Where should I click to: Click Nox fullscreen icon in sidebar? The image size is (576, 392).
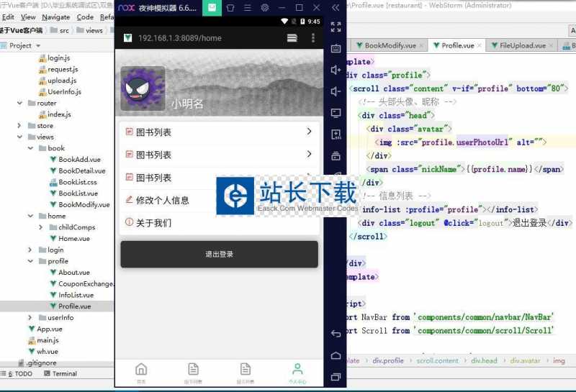point(336,27)
